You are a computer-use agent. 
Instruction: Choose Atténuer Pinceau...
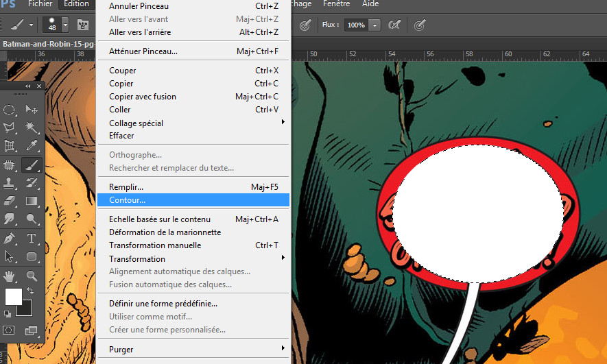click(193, 51)
